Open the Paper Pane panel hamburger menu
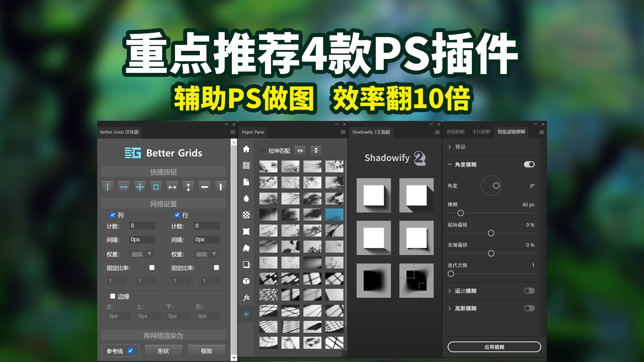The width and height of the screenshot is (644, 362). (x=343, y=132)
